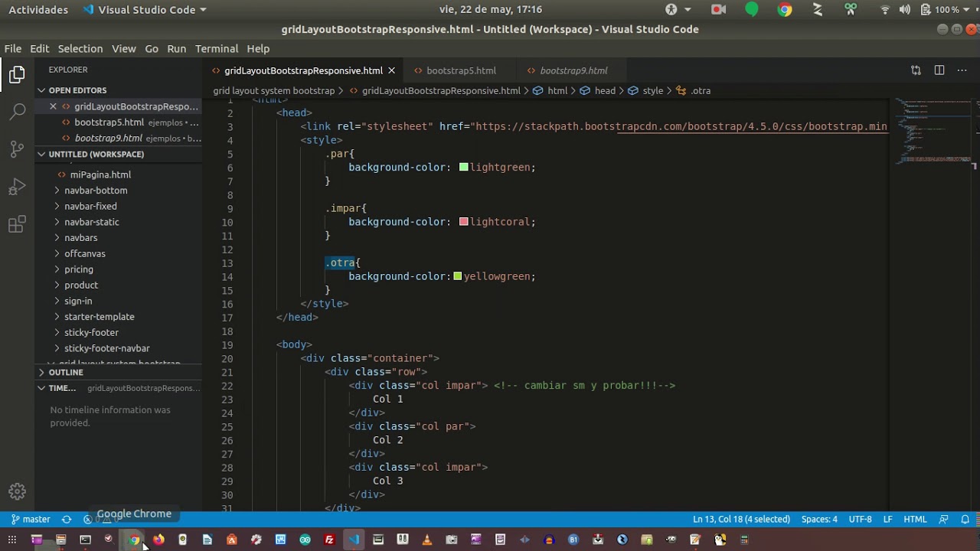980x551 pixels.
Task: Collapse the Open Editors section
Action: point(119,90)
